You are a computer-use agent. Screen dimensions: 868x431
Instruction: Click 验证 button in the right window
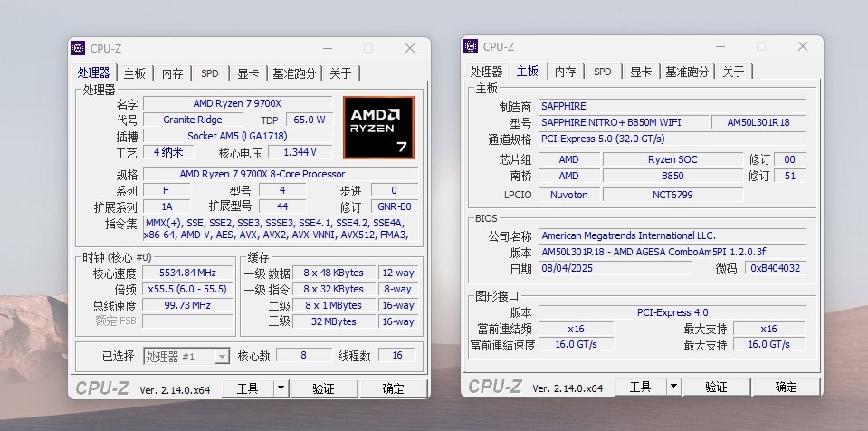coord(716,388)
